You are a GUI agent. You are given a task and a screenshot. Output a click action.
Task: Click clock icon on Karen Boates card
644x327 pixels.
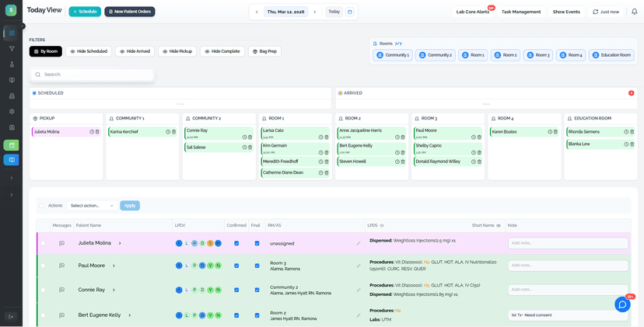(x=550, y=132)
